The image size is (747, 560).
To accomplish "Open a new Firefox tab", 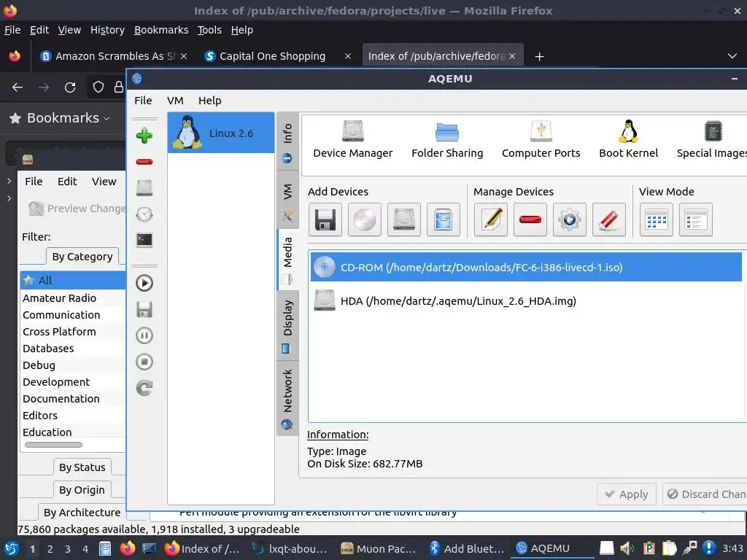I will [539, 57].
